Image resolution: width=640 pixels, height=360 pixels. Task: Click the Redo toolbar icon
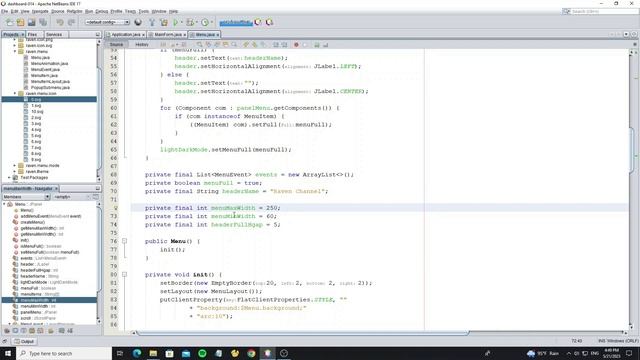pos(71,22)
